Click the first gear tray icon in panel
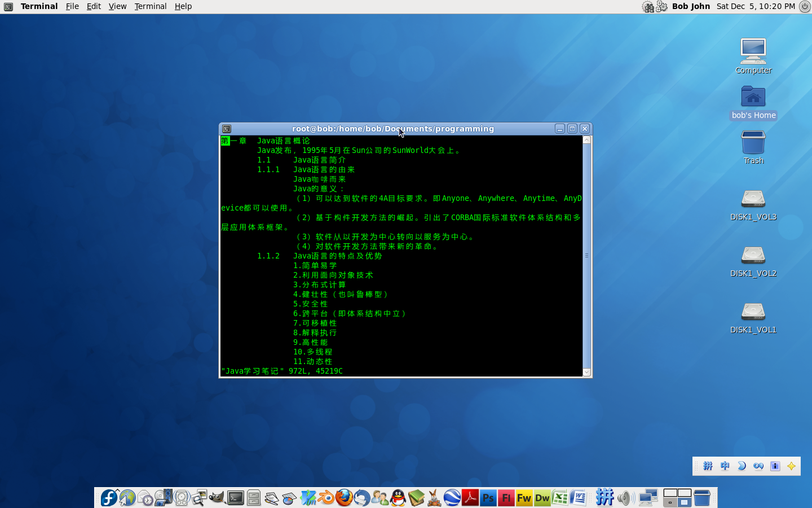Image resolution: width=812 pixels, height=508 pixels. (x=648, y=6)
